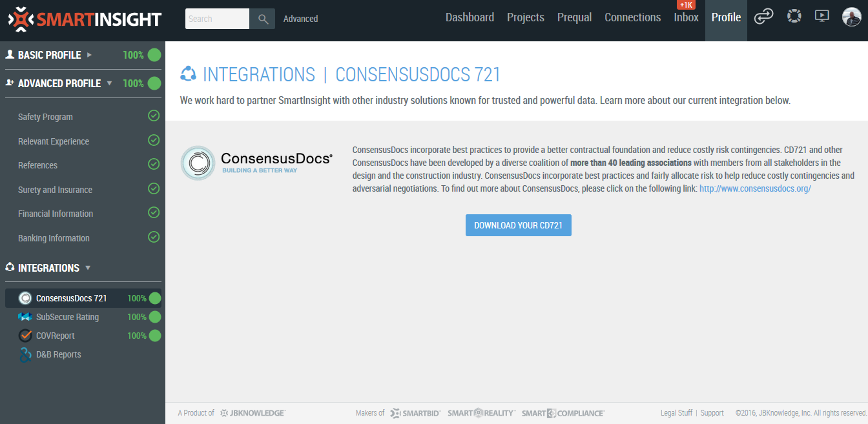This screenshot has height=424, width=868.
Task: Click Advanced Profile green status circle
Action: pos(154,83)
